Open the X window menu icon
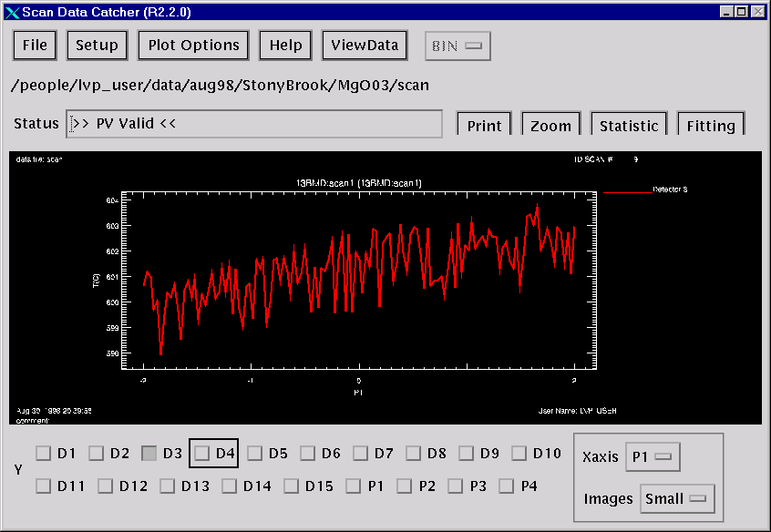This screenshot has width=771, height=532. [x=11, y=12]
